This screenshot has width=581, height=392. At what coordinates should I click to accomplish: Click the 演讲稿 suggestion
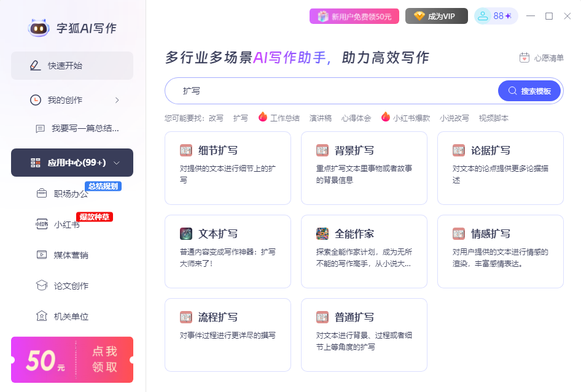[321, 118]
